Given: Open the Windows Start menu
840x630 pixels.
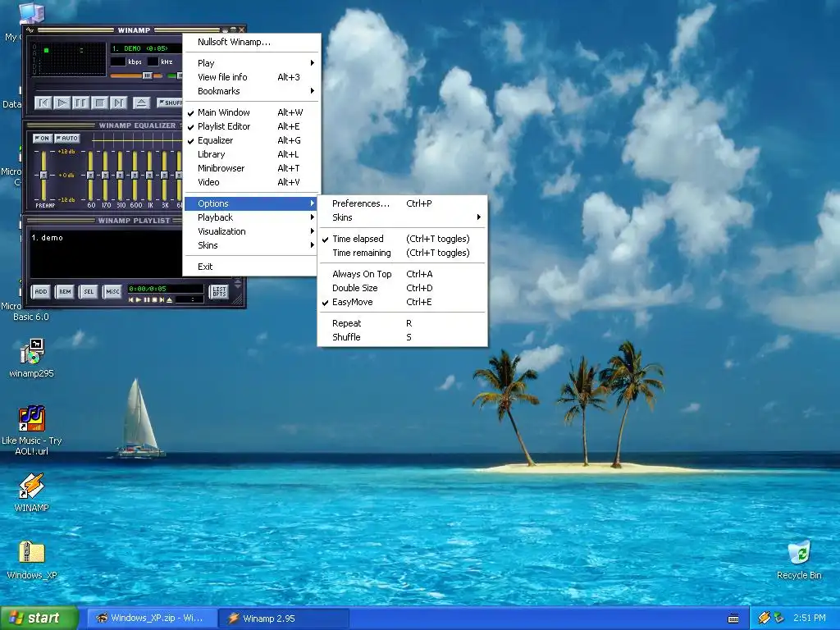Looking at the screenshot, I should click(x=39, y=618).
